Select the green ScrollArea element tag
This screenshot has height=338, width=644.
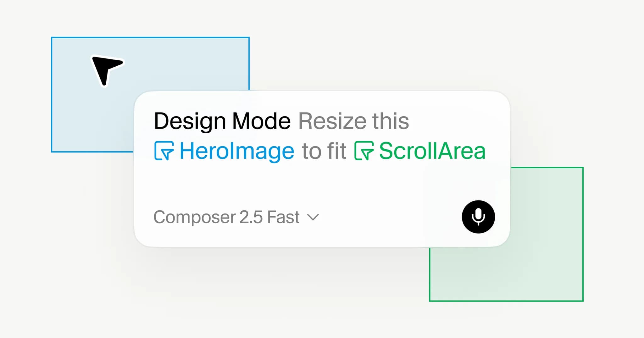pyautogui.click(x=420, y=151)
